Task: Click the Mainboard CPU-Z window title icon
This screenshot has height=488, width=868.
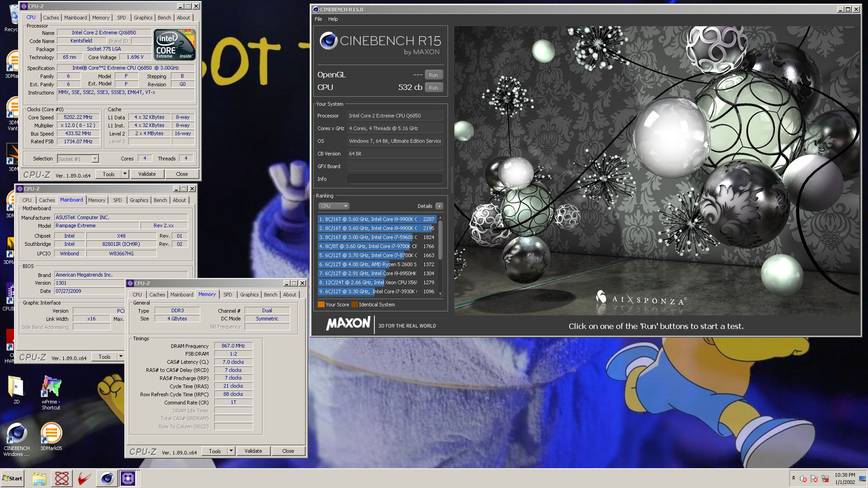Action: [20, 189]
